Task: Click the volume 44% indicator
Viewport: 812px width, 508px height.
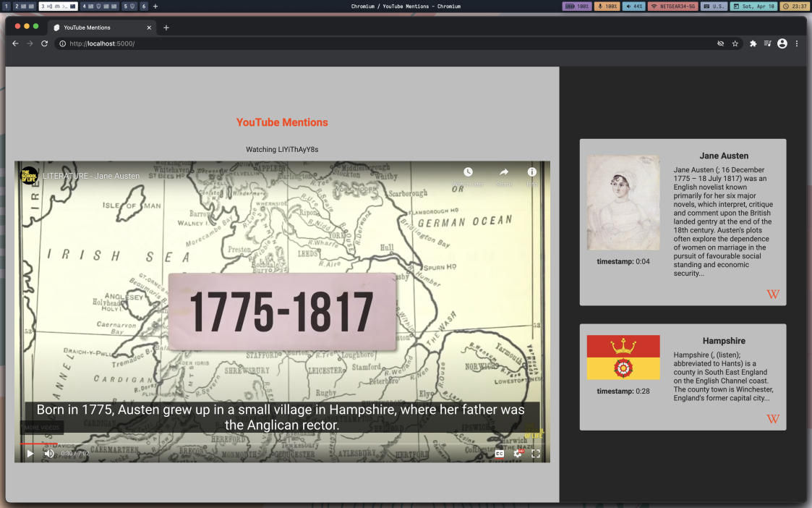Action: pos(633,7)
